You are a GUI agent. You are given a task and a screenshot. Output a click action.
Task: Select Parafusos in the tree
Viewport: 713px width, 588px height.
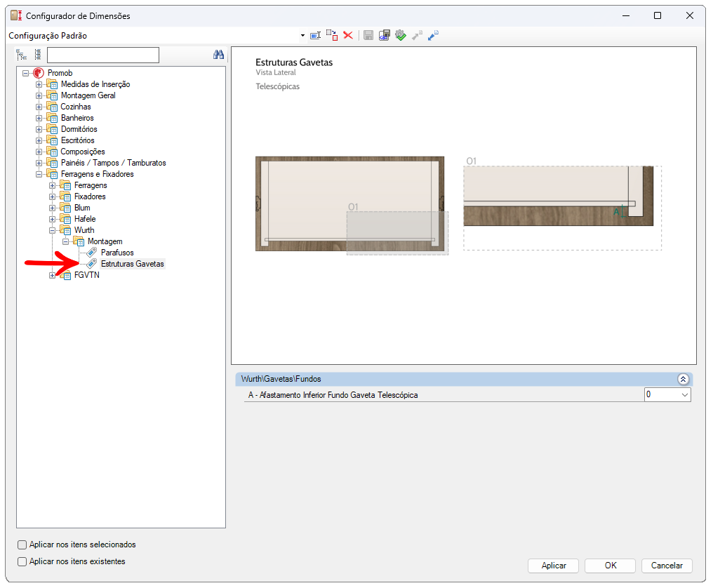pyautogui.click(x=116, y=253)
